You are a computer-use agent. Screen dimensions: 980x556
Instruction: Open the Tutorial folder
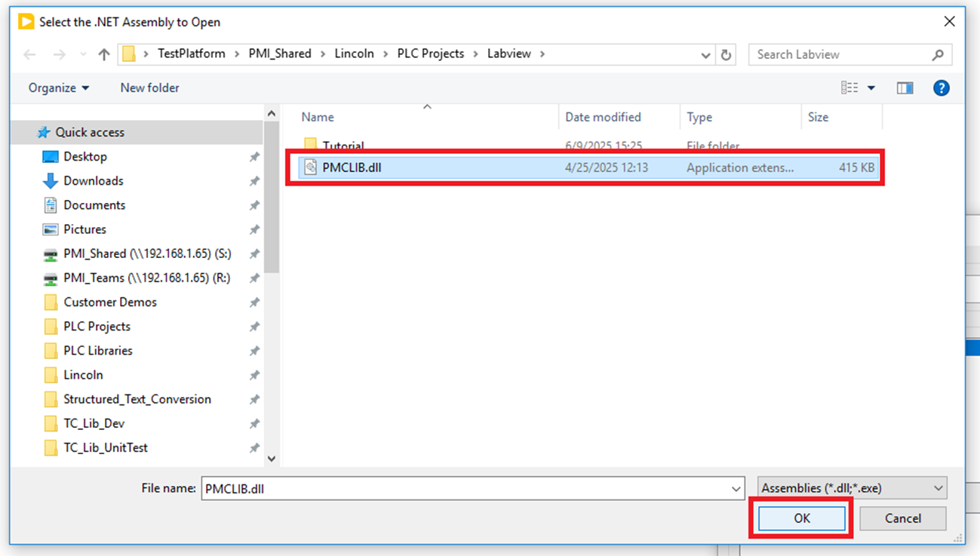click(343, 146)
